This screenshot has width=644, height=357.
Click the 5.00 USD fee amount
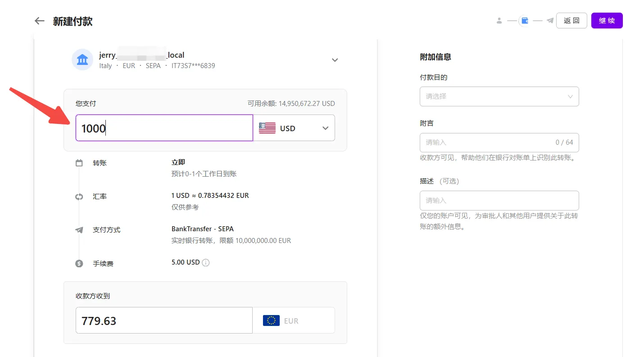point(186,262)
